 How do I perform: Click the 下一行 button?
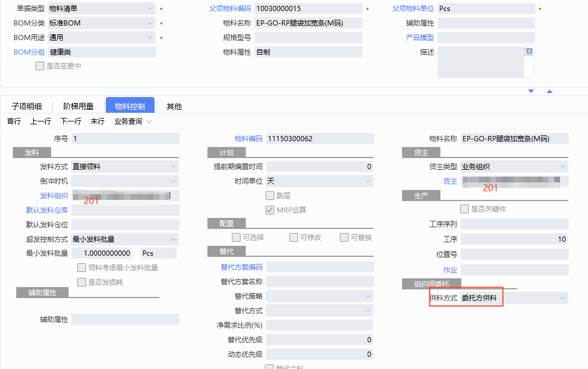[71, 121]
